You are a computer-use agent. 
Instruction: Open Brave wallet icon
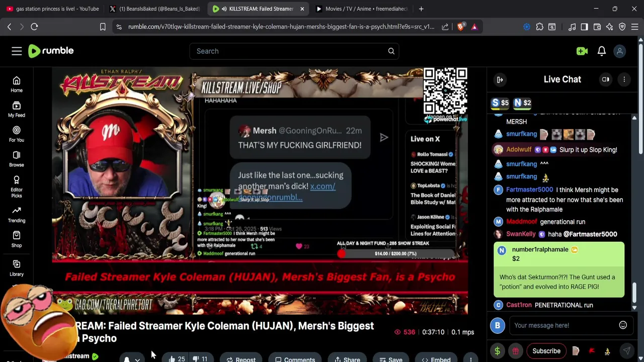(597, 27)
